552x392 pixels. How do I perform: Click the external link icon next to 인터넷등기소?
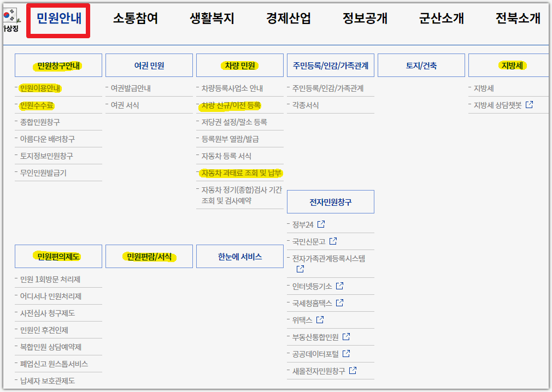point(340,286)
